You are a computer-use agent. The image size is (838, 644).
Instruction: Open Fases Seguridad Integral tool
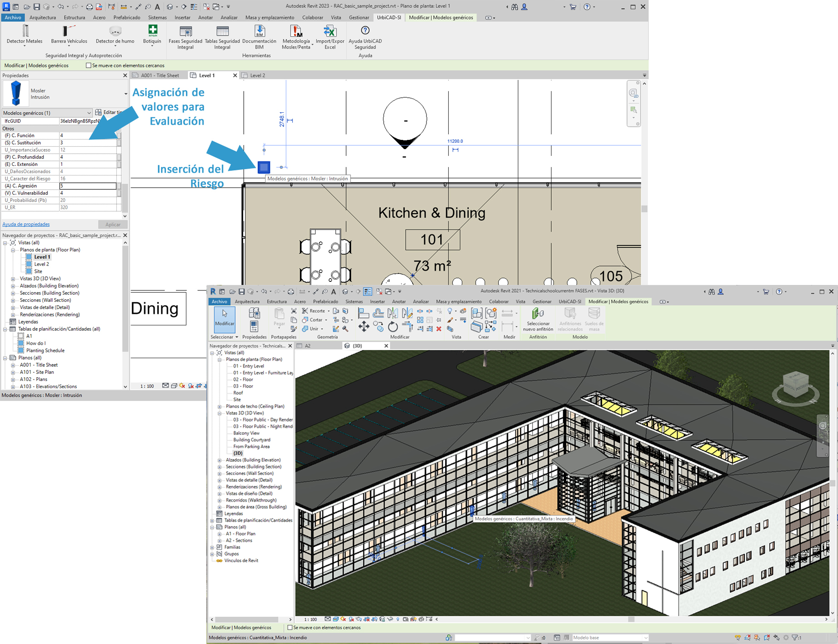pos(186,31)
